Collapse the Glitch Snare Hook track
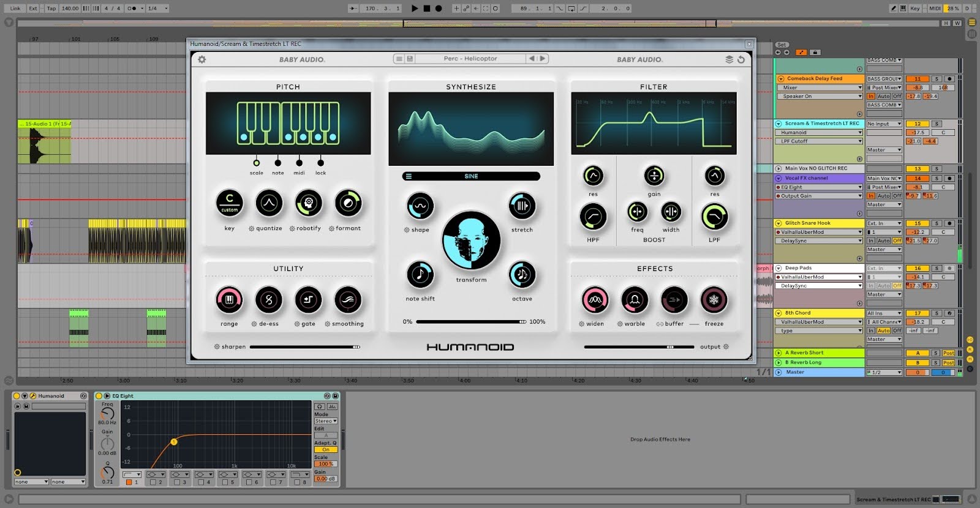 [779, 223]
